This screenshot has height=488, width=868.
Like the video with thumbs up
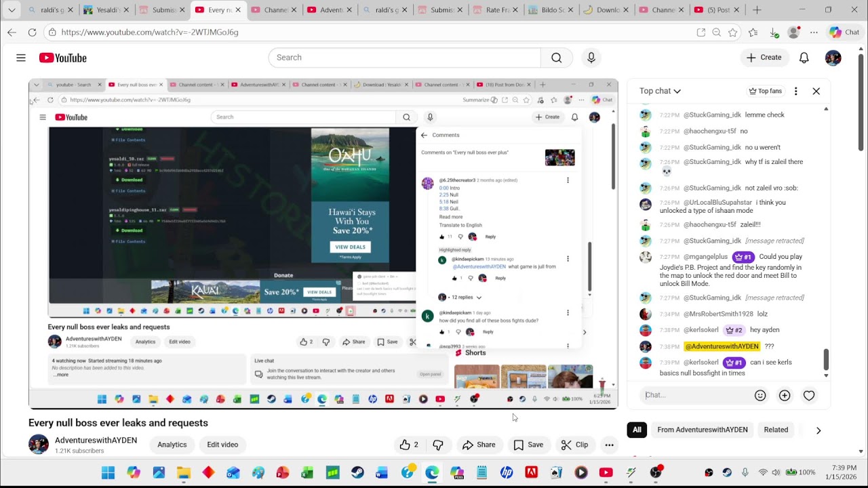click(409, 445)
